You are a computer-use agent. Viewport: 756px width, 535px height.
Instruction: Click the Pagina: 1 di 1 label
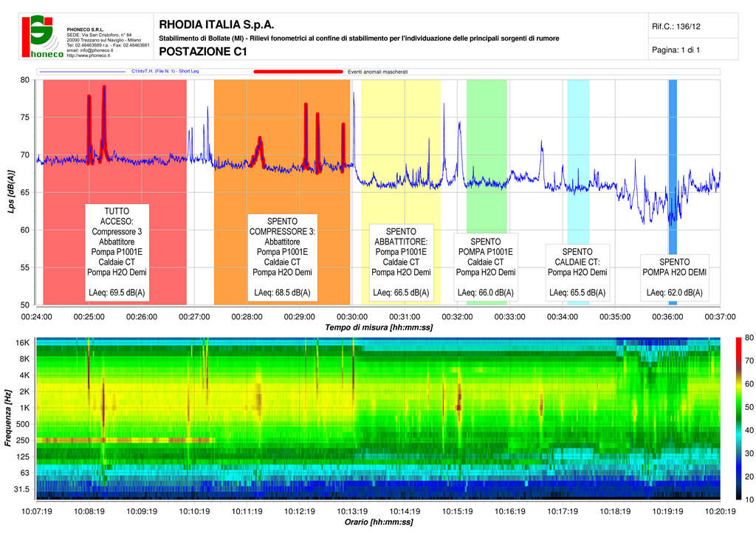point(676,50)
